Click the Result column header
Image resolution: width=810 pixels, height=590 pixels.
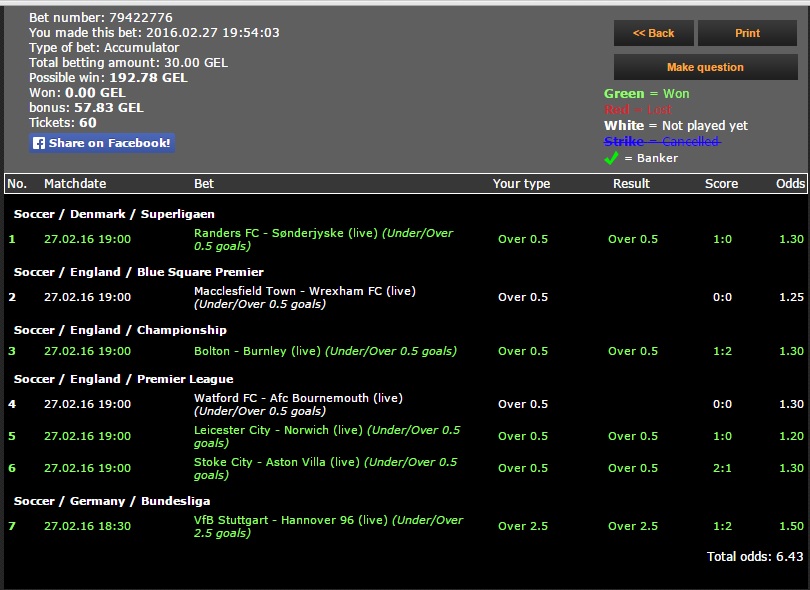[631, 183]
